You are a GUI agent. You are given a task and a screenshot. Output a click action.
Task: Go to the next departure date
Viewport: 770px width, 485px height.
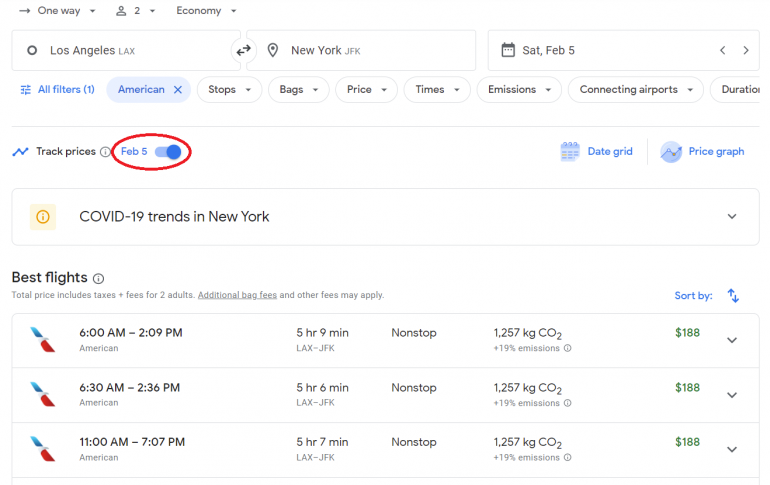tap(746, 50)
